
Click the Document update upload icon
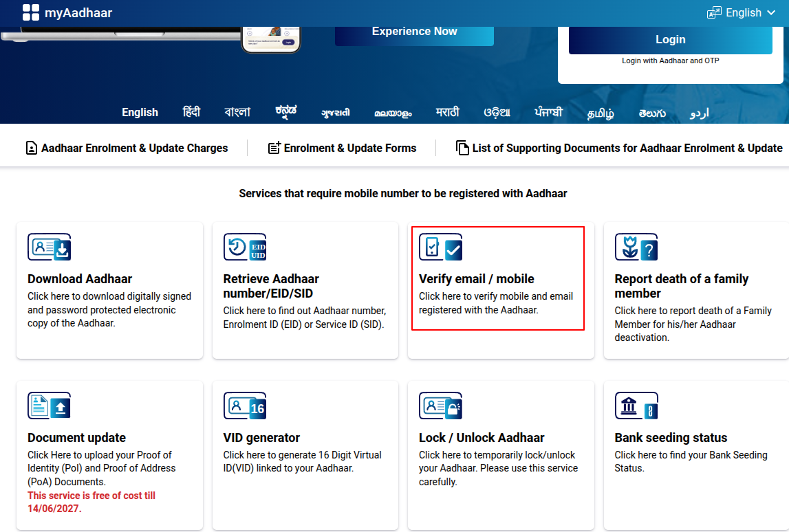click(50, 406)
